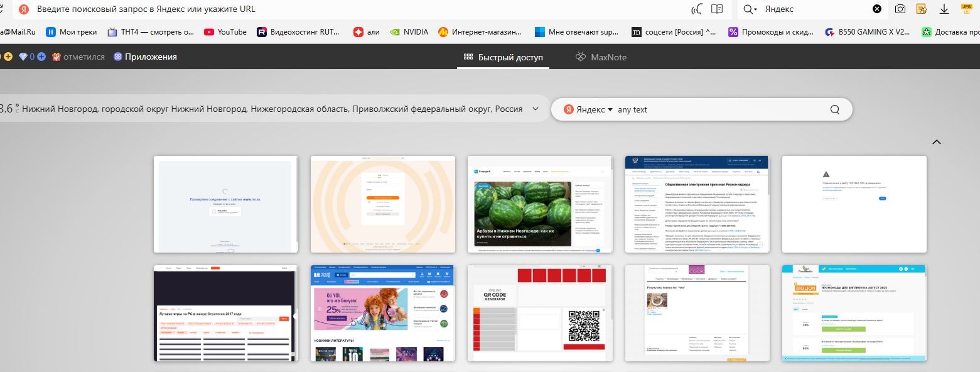Click the Приложения button
Viewport: 980px width, 372px height.
145,57
